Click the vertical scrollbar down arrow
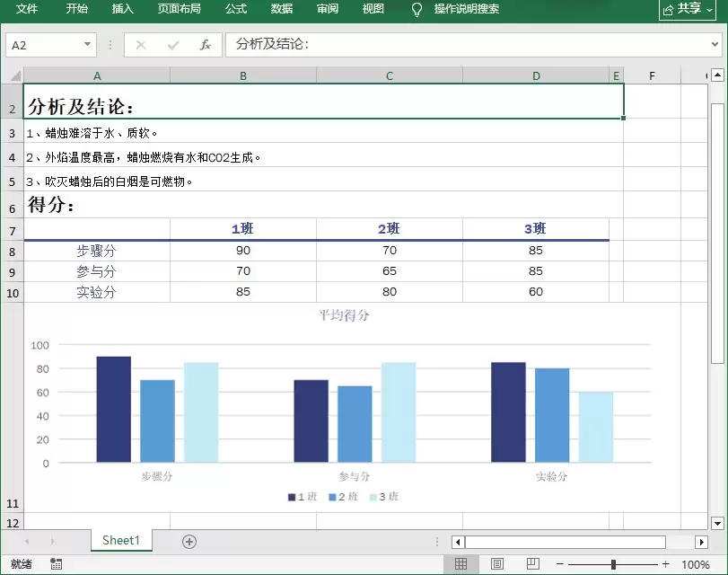The width and height of the screenshot is (728, 575). tap(717, 523)
